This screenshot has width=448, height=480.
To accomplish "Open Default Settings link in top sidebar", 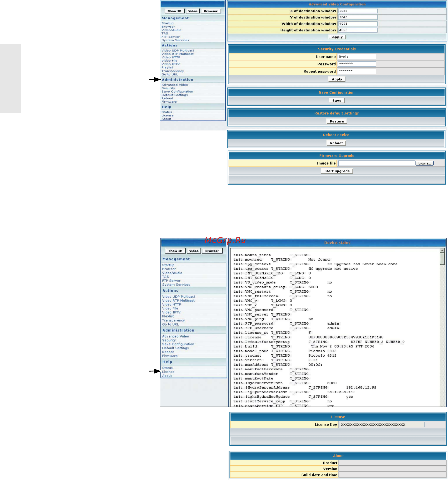I will coord(175,95).
